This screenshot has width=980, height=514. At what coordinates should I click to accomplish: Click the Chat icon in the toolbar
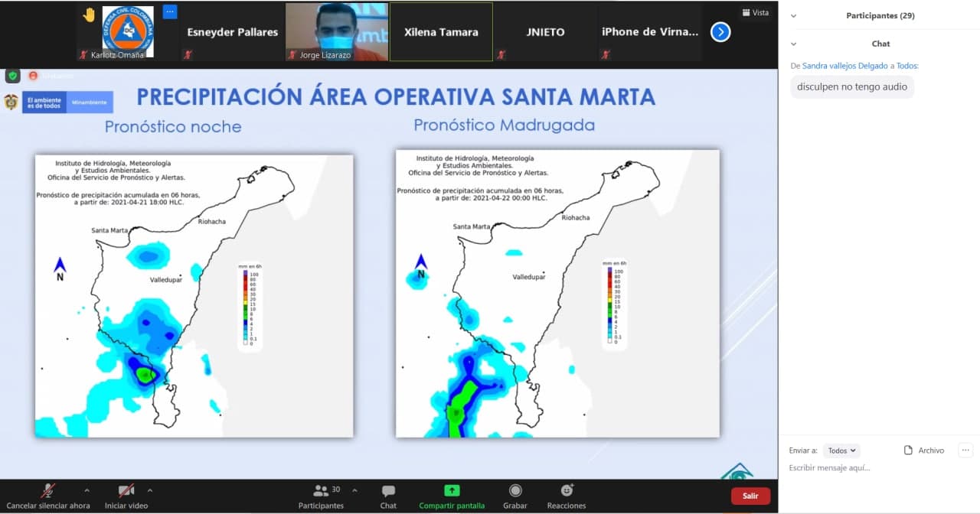coord(388,491)
